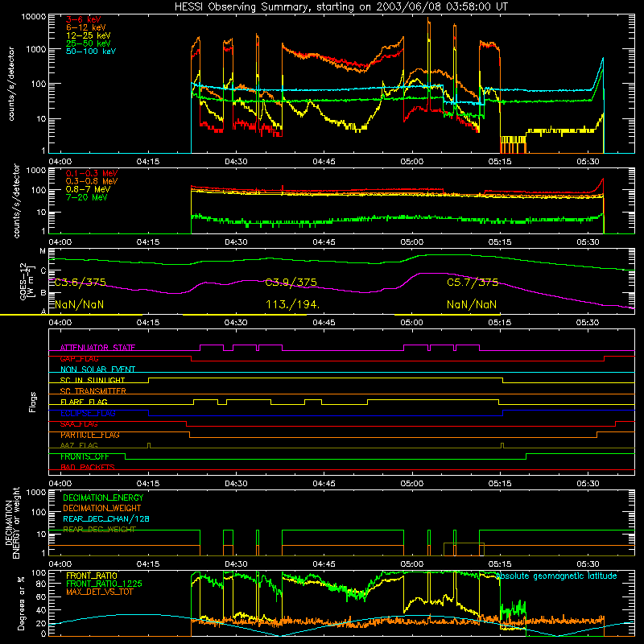The image size is (644, 644).
Task: Click 'NaN/NaN' text below C3.6/375
Action: [79, 305]
